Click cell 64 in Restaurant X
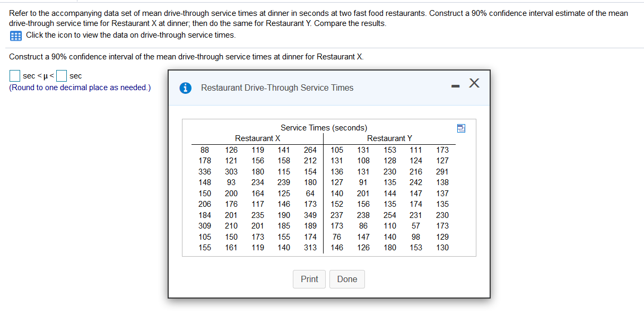The image size is (644, 315). pyautogui.click(x=310, y=194)
